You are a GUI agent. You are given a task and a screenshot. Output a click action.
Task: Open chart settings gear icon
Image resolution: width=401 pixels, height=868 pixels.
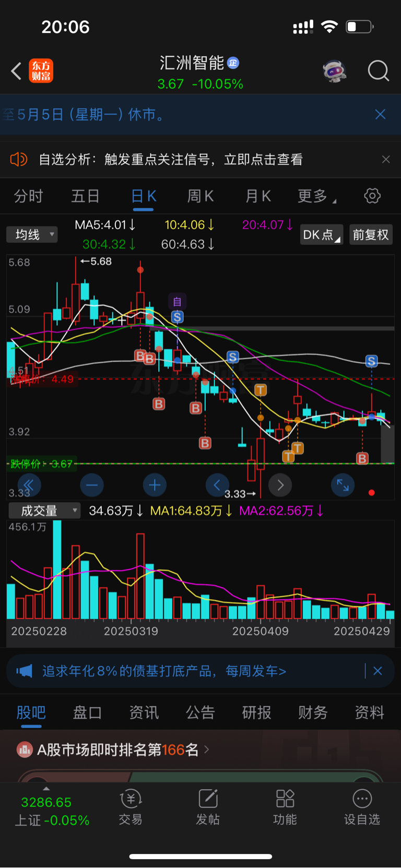coord(372,196)
